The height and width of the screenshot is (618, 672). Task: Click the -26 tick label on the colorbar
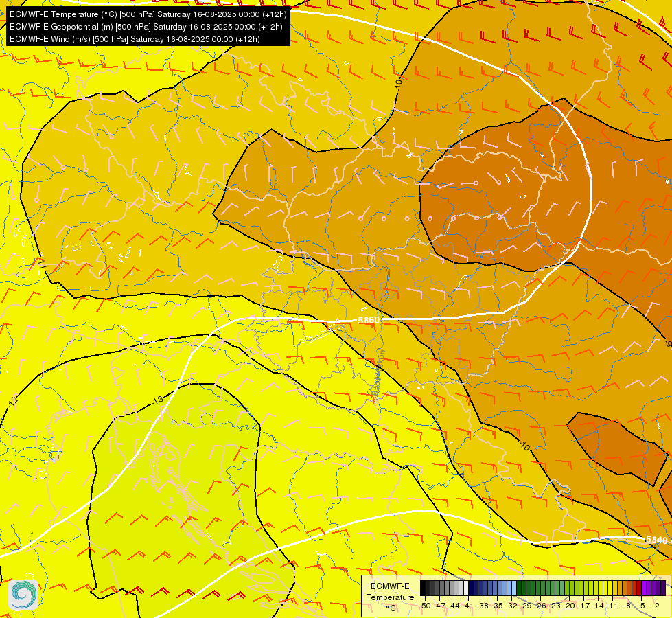tap(540, 606)
